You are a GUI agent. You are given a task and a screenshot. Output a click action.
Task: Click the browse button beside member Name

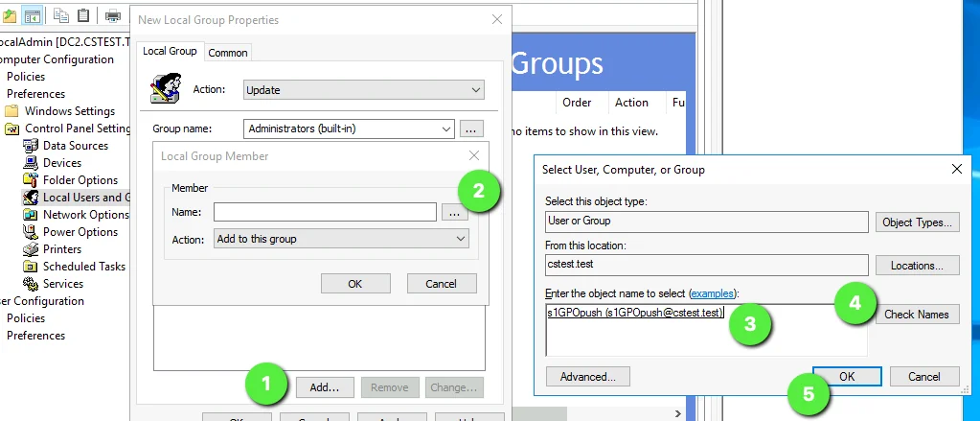point(454,213)
